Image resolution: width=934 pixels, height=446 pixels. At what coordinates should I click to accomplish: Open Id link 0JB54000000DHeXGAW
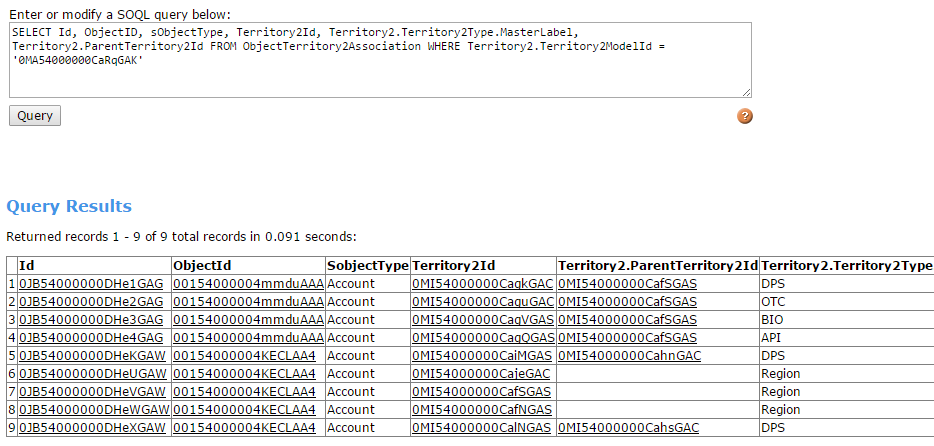(x=92, y=427)
